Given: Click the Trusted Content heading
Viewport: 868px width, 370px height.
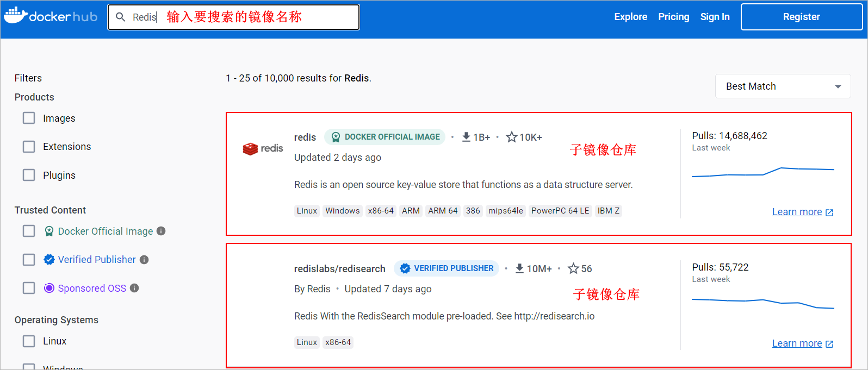Looking at the screenshot, I should 50,210.
